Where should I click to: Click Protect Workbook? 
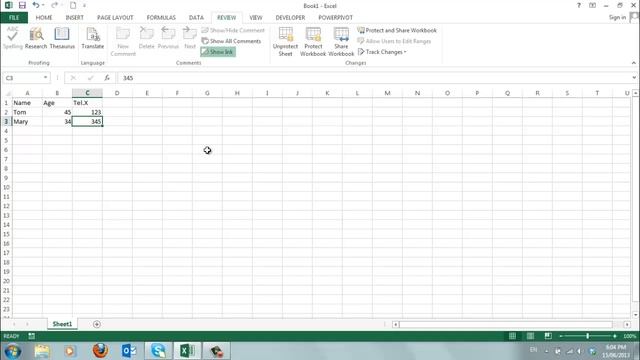pyautogui.click(x=313, y=41)
